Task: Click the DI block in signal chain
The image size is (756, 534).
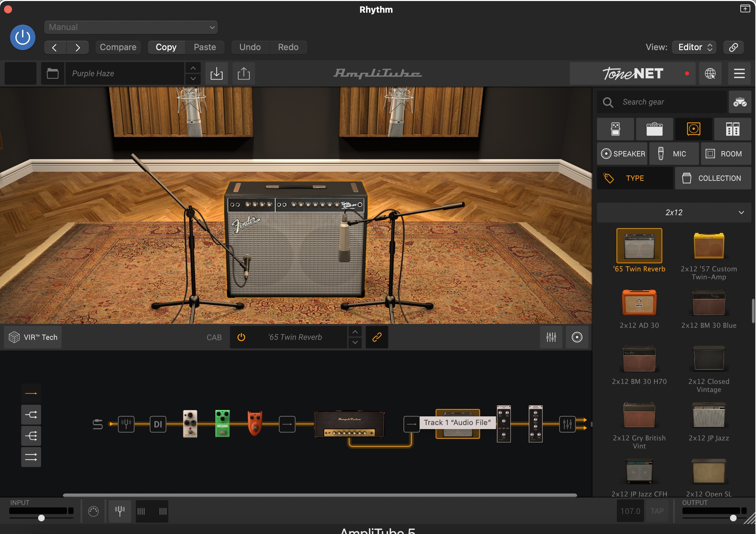Action: (x=158, y=424)
